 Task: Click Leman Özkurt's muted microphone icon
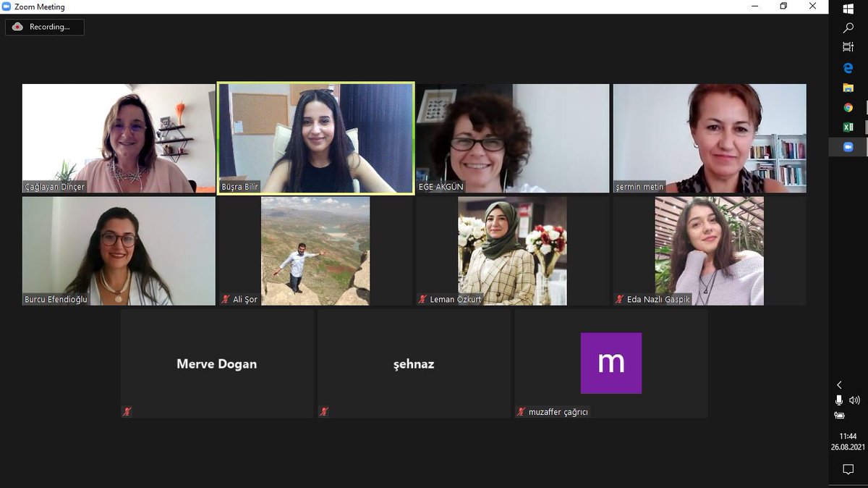click(423, 299)
